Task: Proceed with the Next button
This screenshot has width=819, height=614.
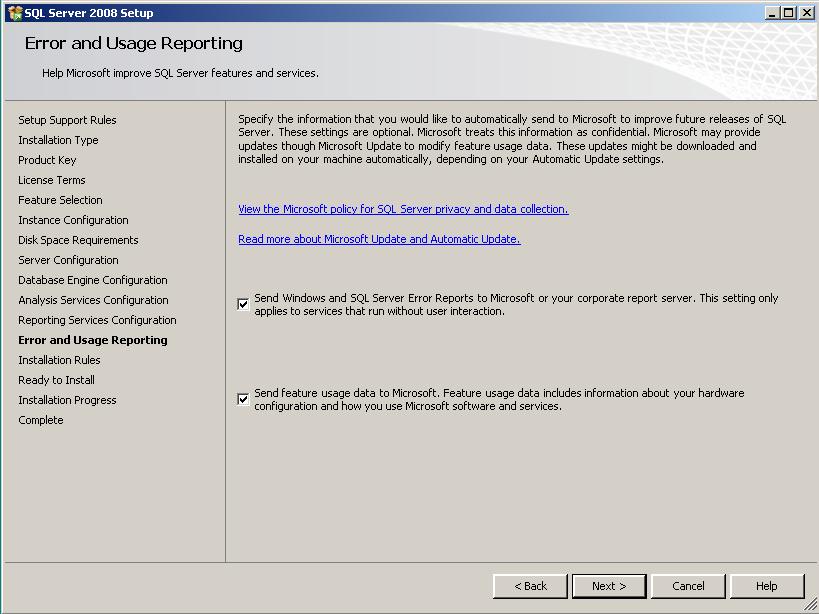Action: 609,586
